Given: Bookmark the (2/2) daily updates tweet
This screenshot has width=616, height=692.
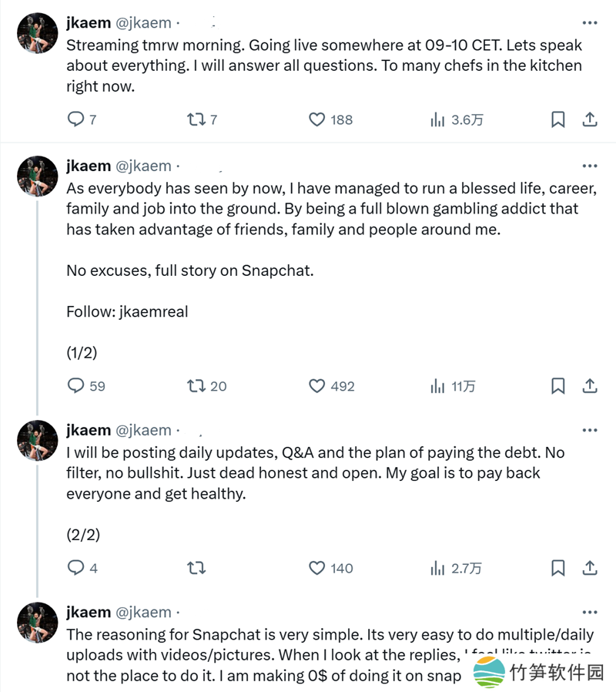Looking at the screenshot, I should [558, 568].
